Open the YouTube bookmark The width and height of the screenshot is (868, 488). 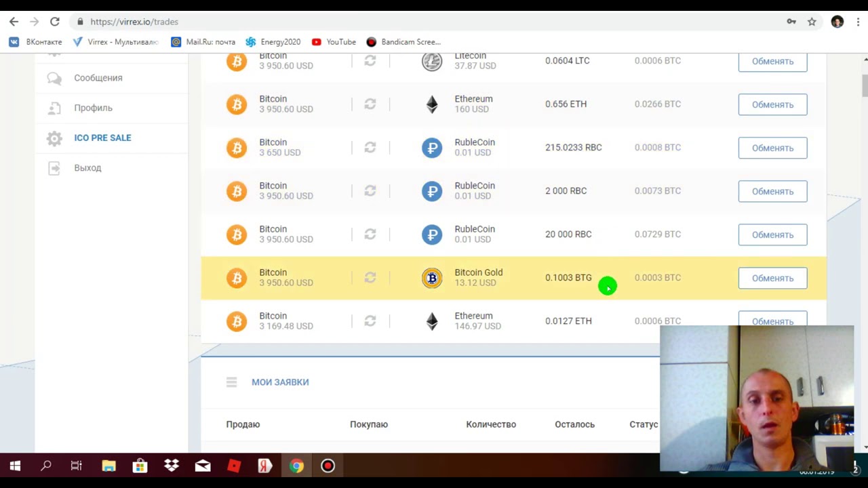(334, 42)
